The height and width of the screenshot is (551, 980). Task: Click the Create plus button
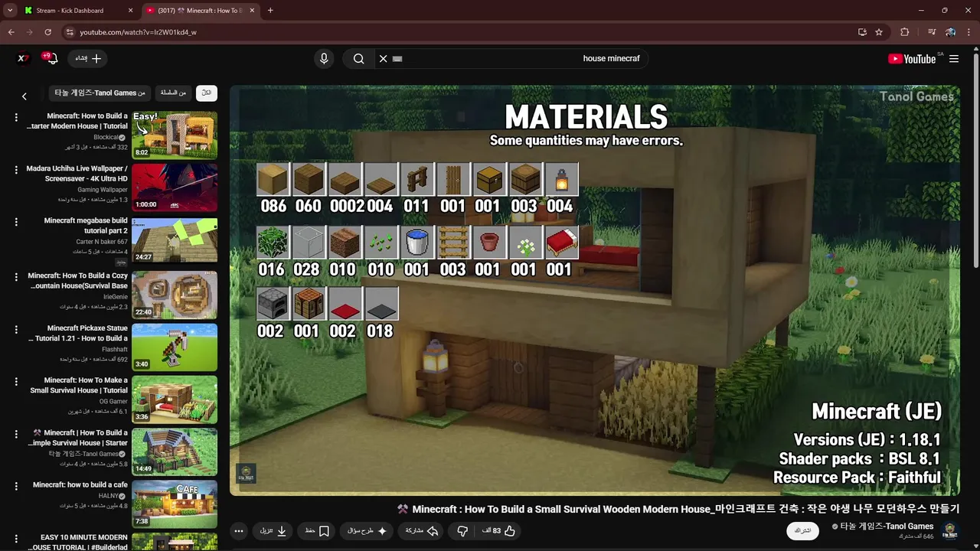(x=88, y=58)
